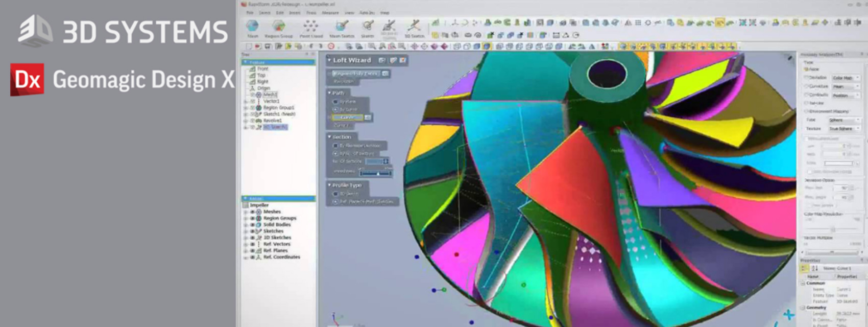Select the 3D Sketch profile type option
868x327 pixels.
coord(335,194)
